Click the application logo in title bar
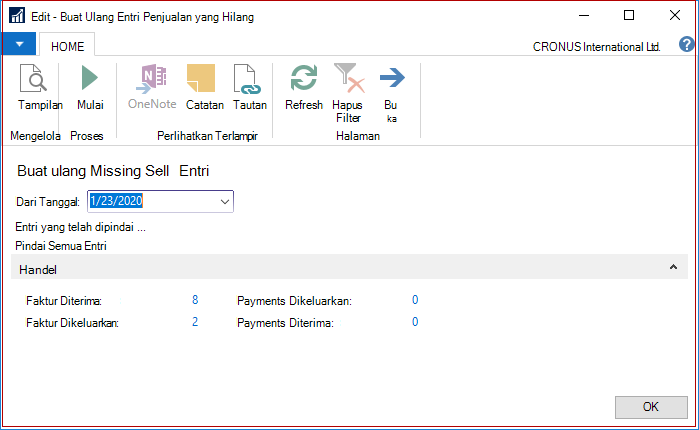699x430 pixels. pyautogui.click(x=17, y=15)
